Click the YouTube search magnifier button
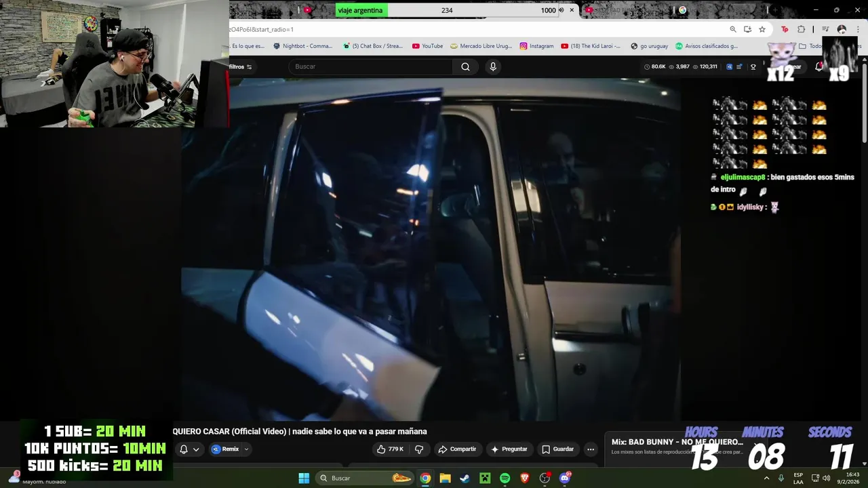Viewport: 868px width, 488px height. point(465,66)
